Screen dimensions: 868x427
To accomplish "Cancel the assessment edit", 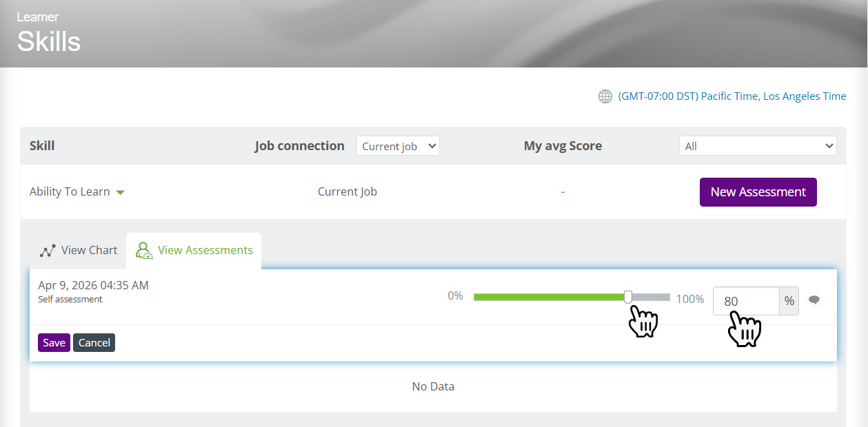I will coord(94,343).
